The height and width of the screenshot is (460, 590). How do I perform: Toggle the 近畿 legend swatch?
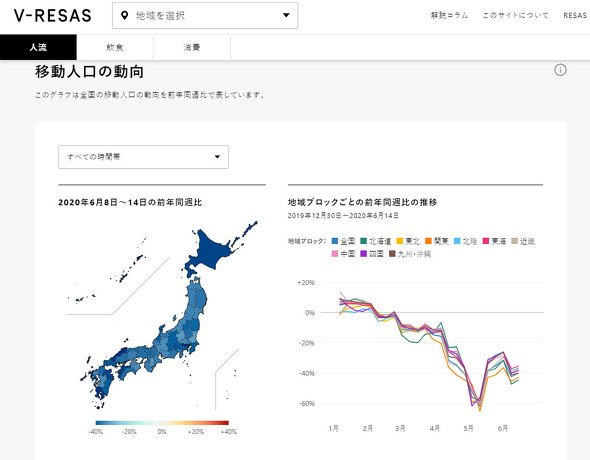tap(514, 241)
